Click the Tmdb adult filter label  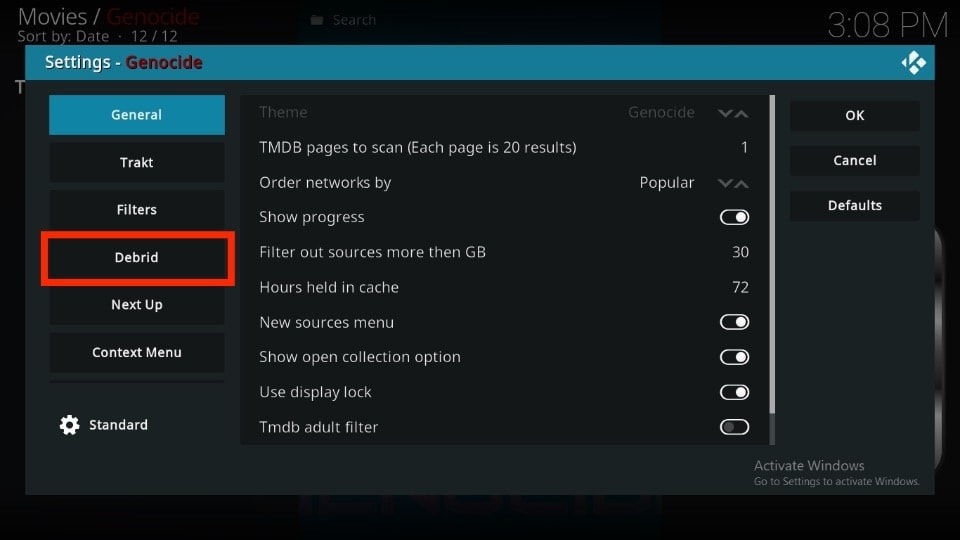pyautogui.click(x=318, y=427)
